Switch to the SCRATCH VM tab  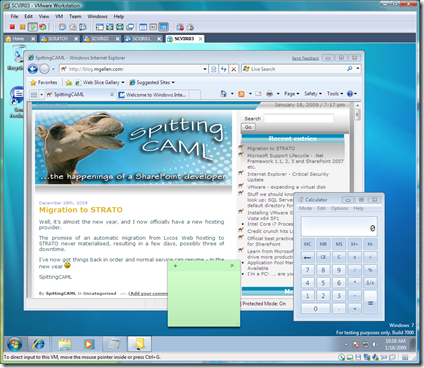click(x=58, y=39)
